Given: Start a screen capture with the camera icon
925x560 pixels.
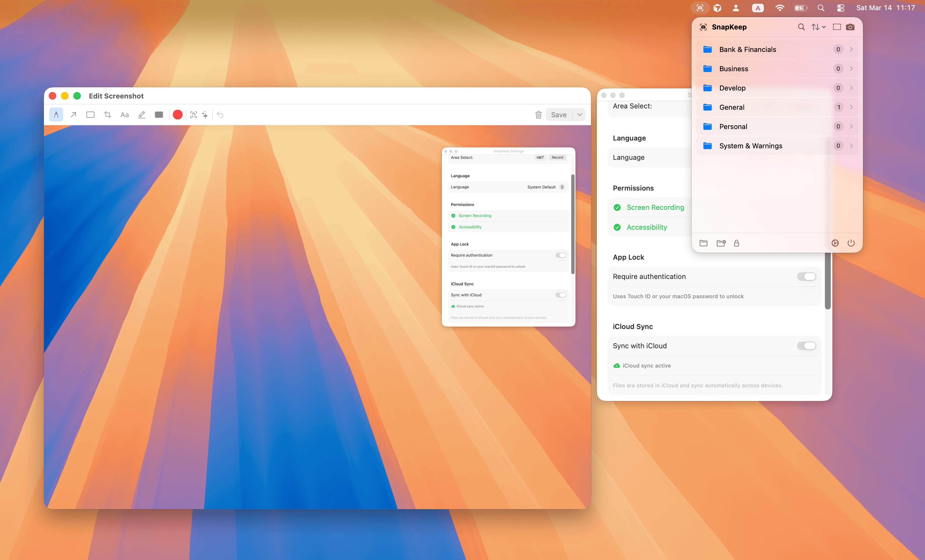Looking at the screenshot, I should coord(850,27).
